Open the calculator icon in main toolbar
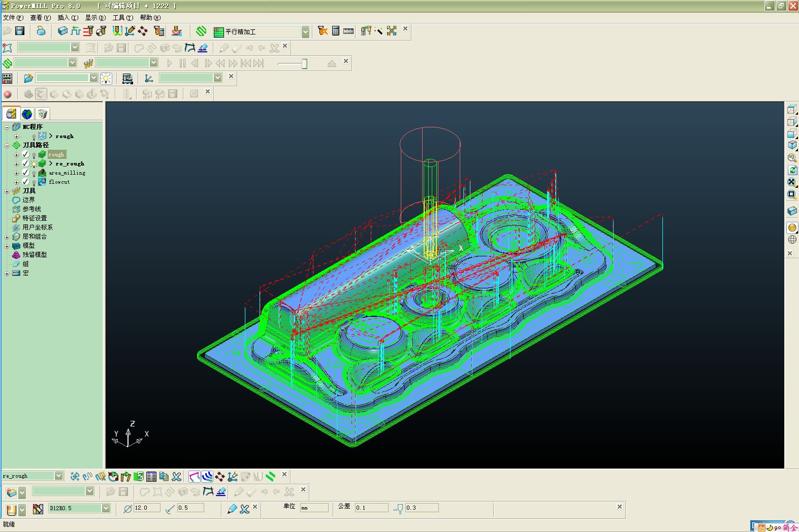Viewport: 799px width, 532px height. 335,31
